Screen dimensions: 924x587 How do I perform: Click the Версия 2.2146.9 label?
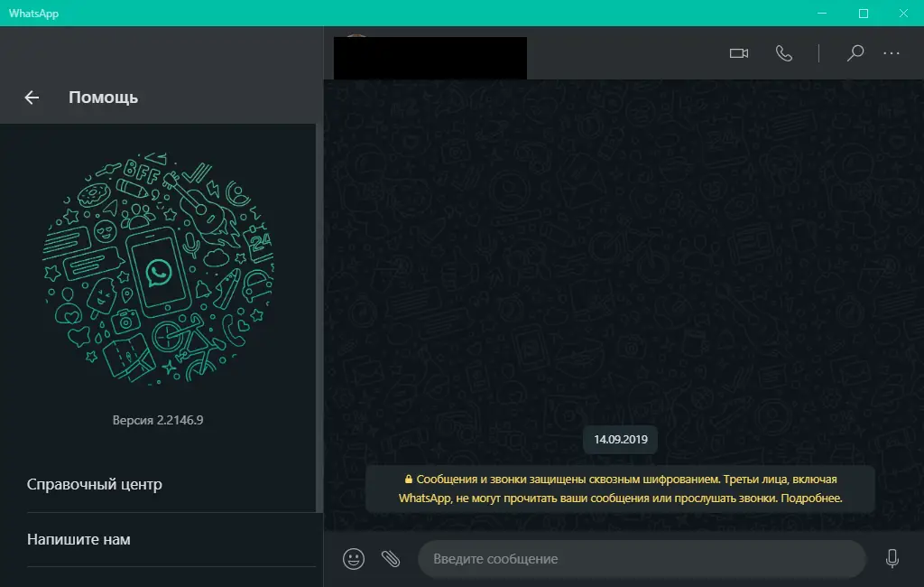(158, 419)
